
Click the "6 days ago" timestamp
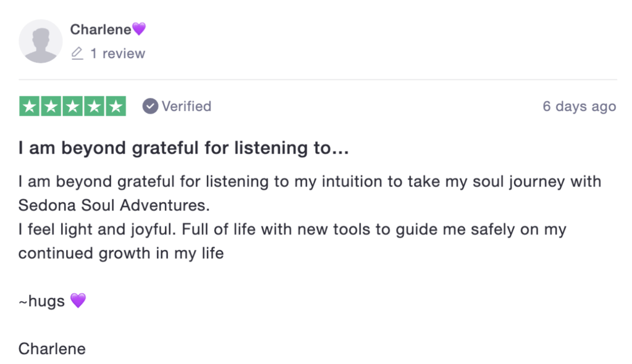tap(579, 106)
